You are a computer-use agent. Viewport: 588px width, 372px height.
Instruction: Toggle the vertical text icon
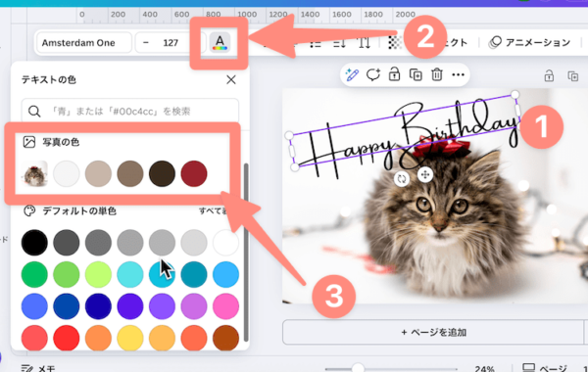pyautogui.click(x=364, y=43)
